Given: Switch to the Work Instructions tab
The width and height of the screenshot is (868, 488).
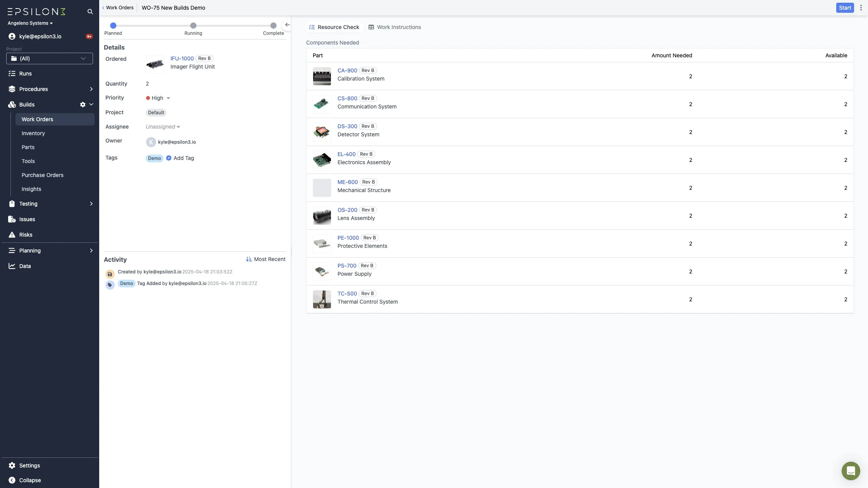Looking at the screenshot, I should [394, 27].
